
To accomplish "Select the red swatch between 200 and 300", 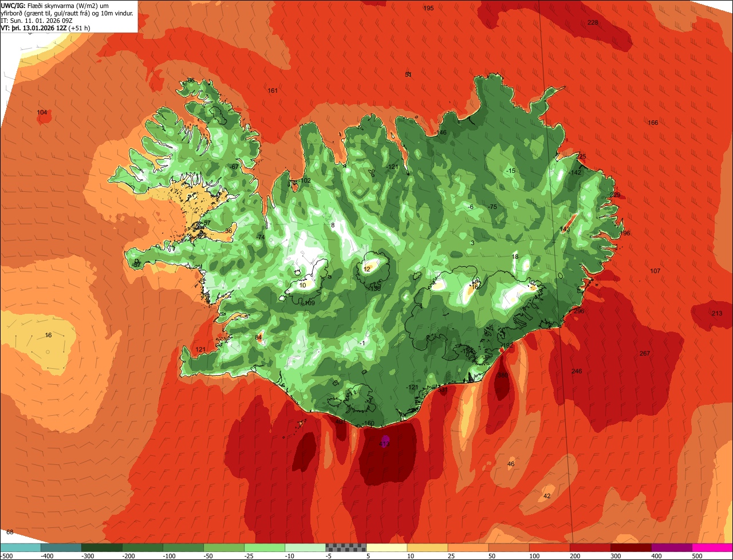I will coord(590,547).
